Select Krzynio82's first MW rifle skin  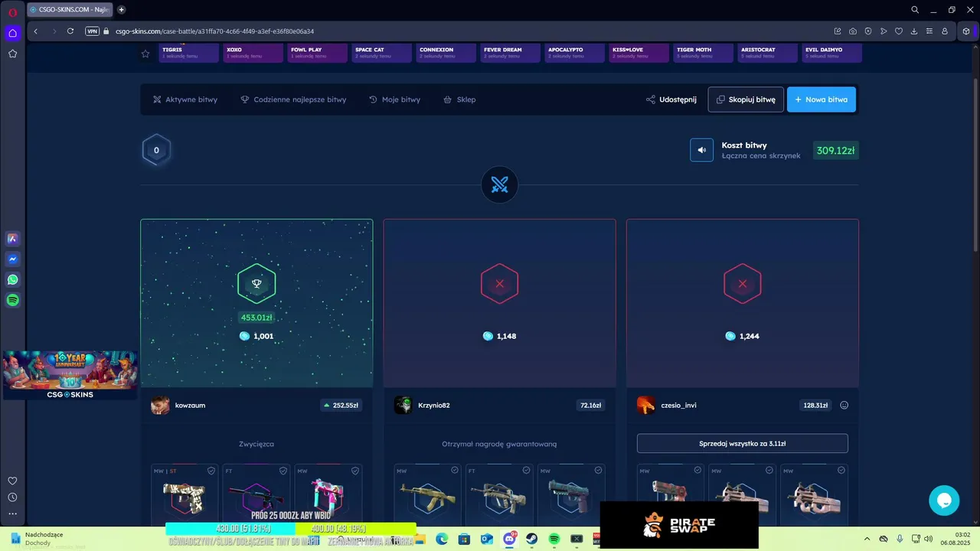427,494
